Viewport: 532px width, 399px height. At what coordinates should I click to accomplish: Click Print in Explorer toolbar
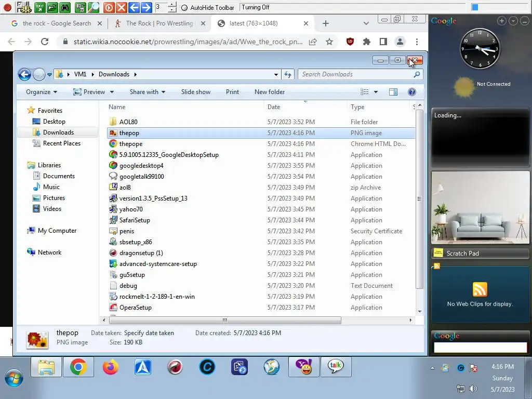pyautogui.click(x=232, y=92)
